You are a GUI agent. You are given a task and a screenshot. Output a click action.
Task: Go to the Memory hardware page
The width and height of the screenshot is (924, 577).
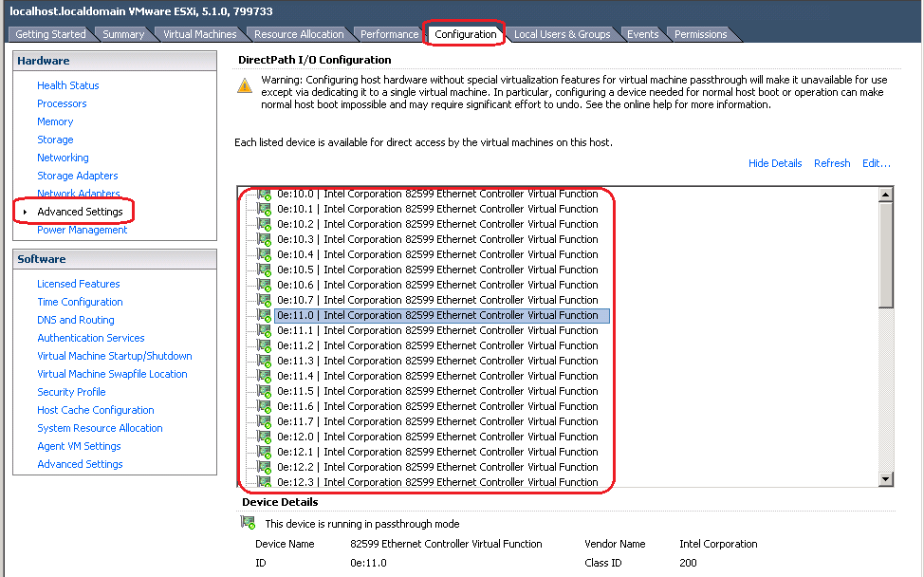[x=55, y=121]
